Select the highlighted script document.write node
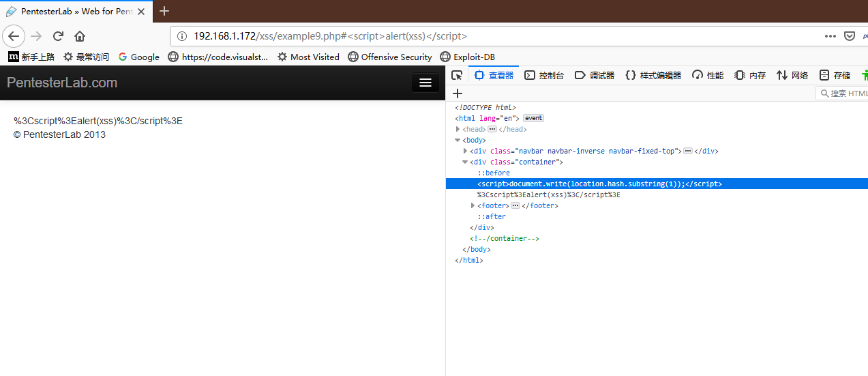Image resolution: width=868 pixels, height=376 pixels. [x=599, y=184]
